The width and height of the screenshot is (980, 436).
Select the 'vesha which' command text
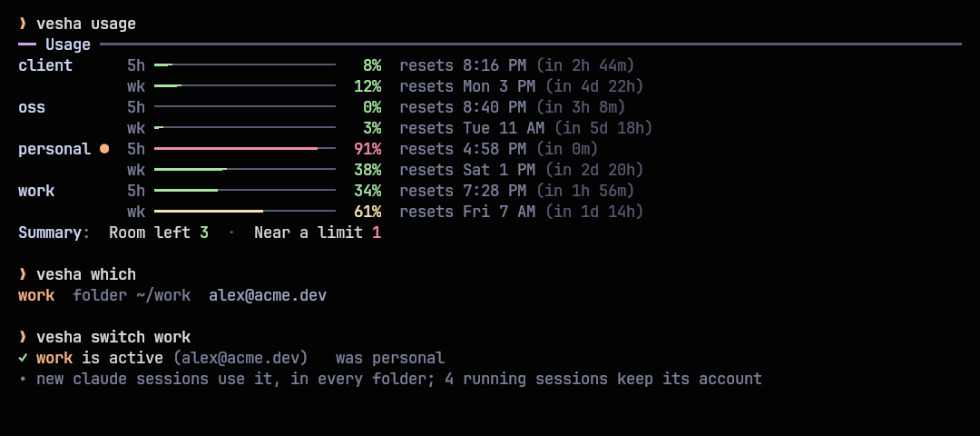tap(86, 274)
